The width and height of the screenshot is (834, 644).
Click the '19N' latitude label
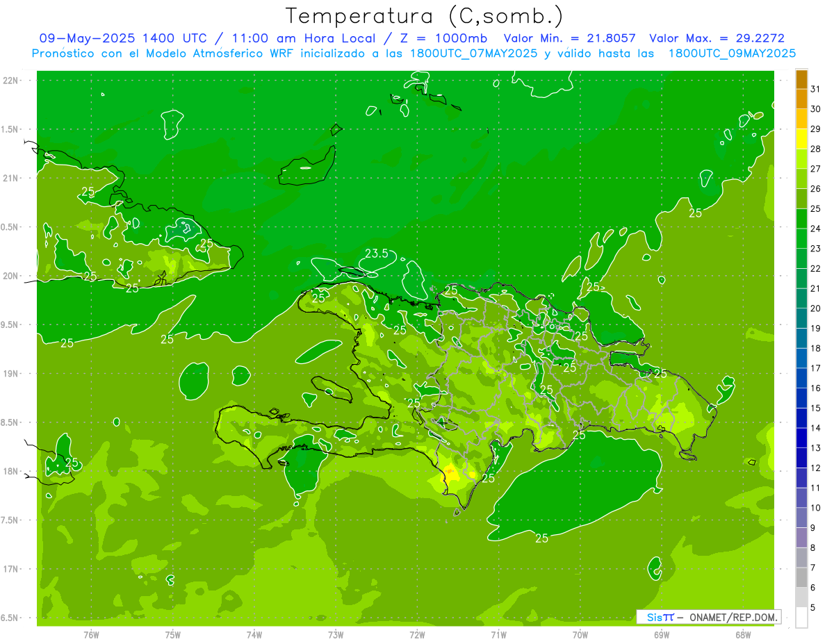(x=11, y=373)
